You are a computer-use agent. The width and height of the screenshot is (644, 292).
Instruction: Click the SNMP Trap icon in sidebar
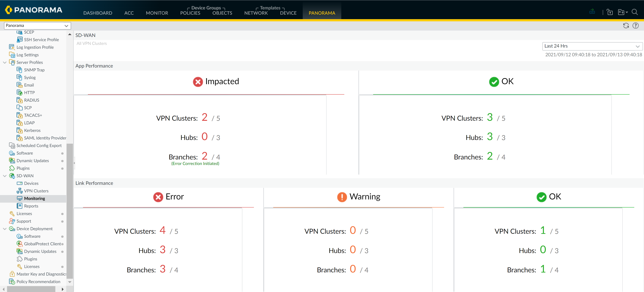(x=20, y=70)
